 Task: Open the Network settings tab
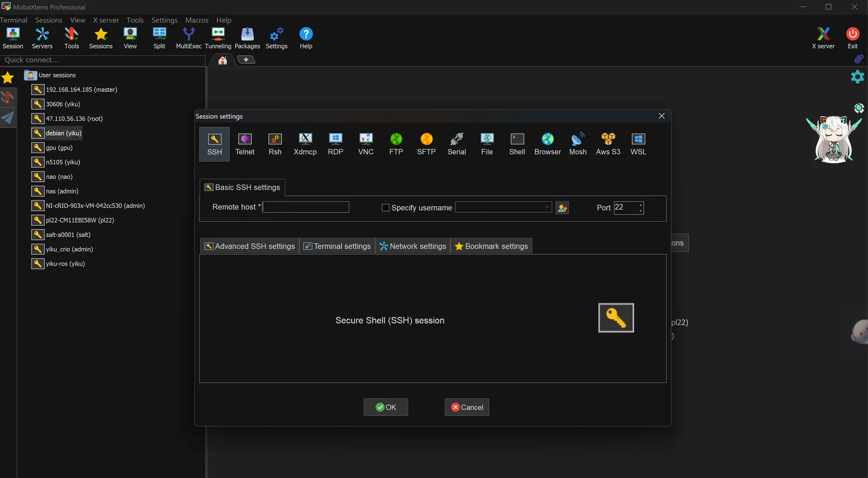(x=413, y=246)
